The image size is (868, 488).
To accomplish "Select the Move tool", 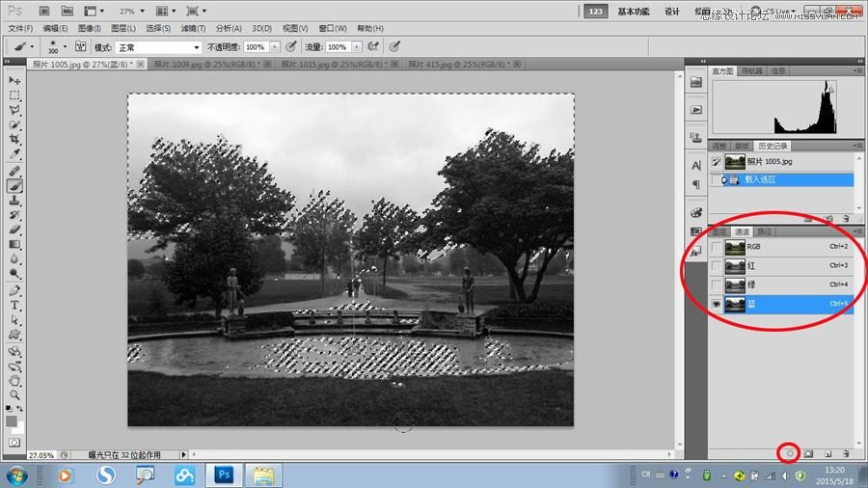I will click(x=14, y=80).
